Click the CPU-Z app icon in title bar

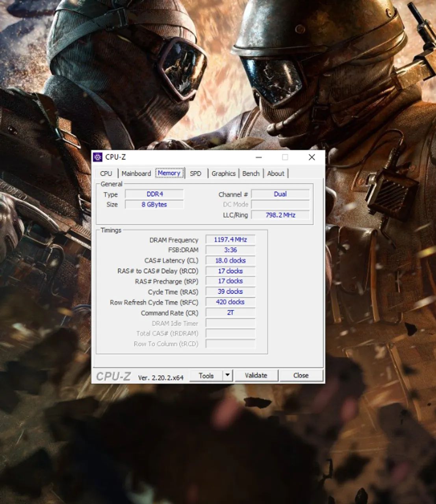[x=98, y=157]
